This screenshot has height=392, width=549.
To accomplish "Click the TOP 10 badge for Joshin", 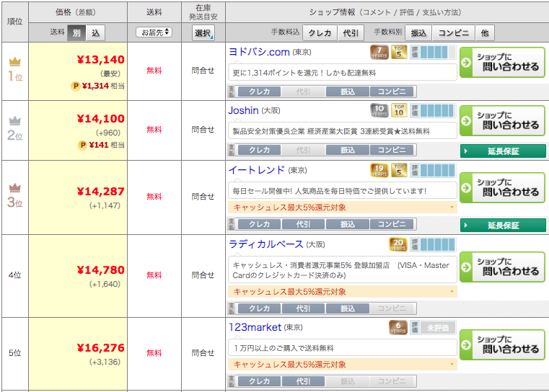I will (399, 110).
